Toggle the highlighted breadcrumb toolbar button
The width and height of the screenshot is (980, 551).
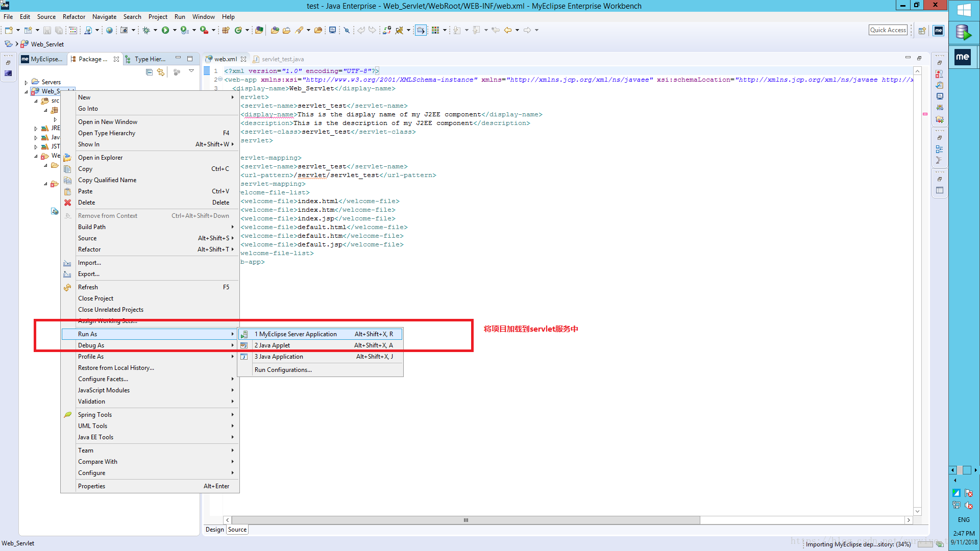click(x=421, y=31)
